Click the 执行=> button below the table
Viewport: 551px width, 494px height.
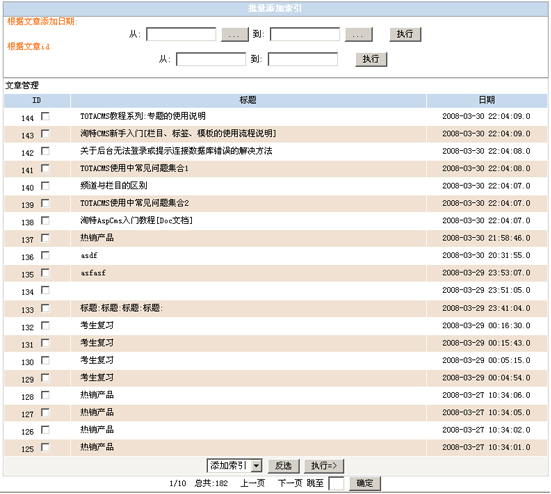pyautogui.click(x=324, y=466)
